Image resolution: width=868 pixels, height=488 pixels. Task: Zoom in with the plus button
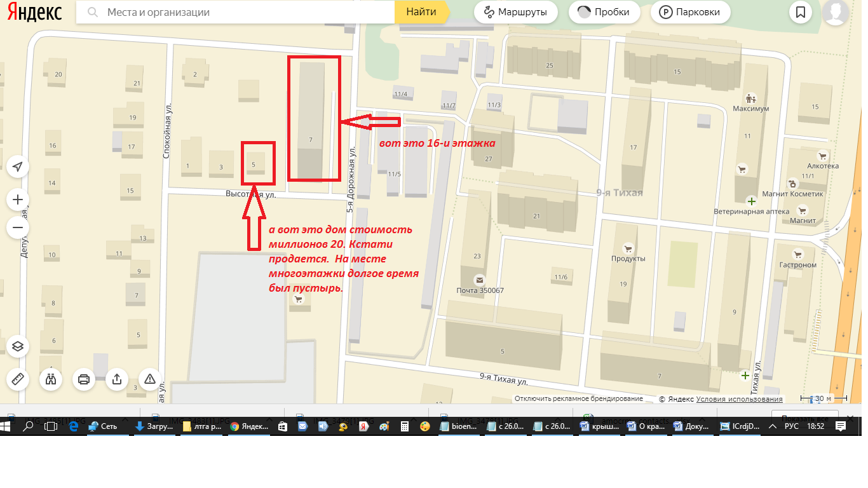point(18,200)
